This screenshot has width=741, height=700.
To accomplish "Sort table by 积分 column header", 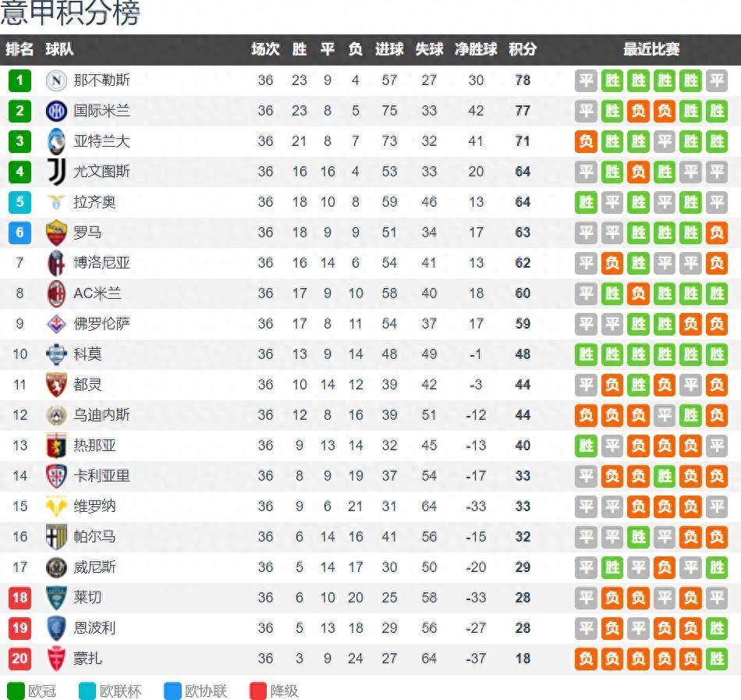I will point(523,49).
